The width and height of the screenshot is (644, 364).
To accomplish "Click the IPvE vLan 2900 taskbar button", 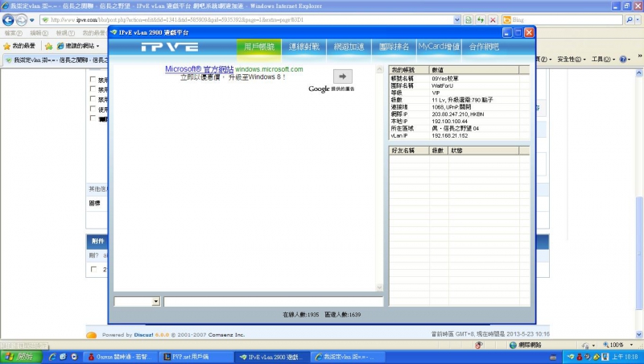I will coord(271,357).
